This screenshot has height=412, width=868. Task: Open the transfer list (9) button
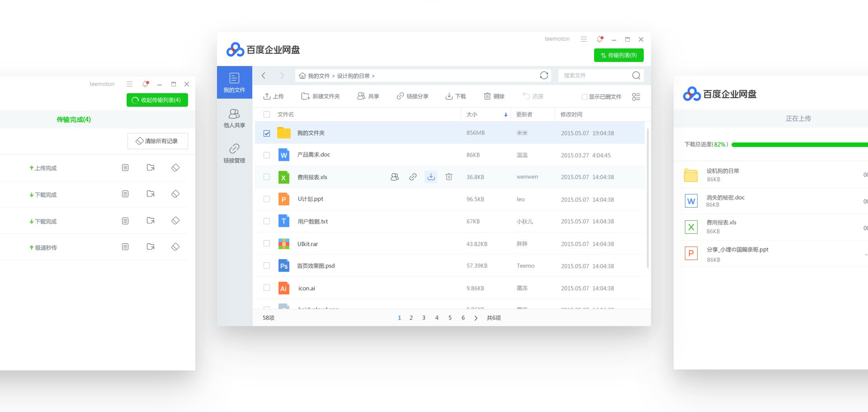(619, 55)
